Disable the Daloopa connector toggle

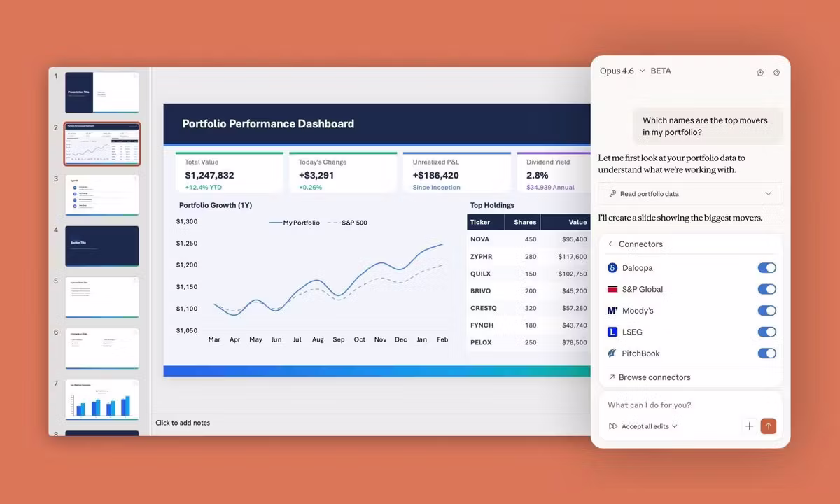766,267
